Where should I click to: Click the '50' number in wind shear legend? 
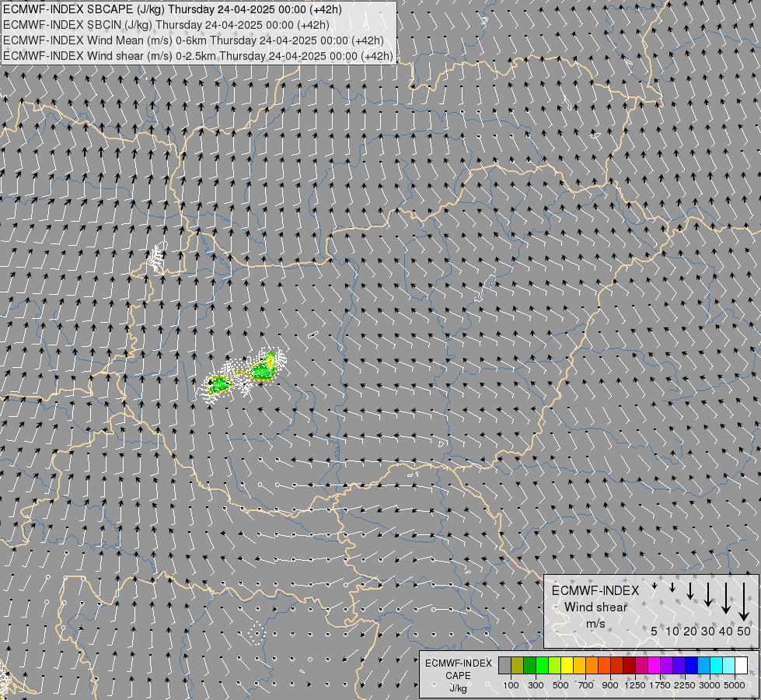pyautogui.click(x=744, y=631)
